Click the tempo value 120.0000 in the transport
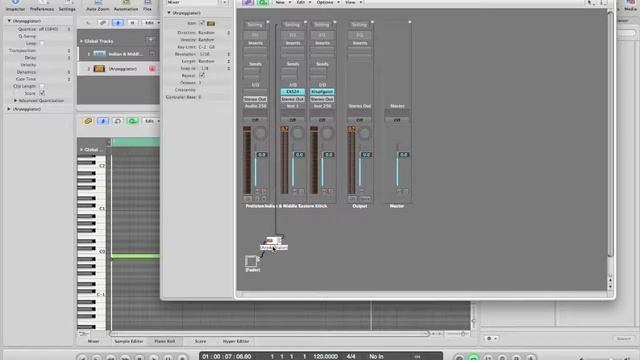Viewport: 640px width, 360px height. (x=325, y=356)
